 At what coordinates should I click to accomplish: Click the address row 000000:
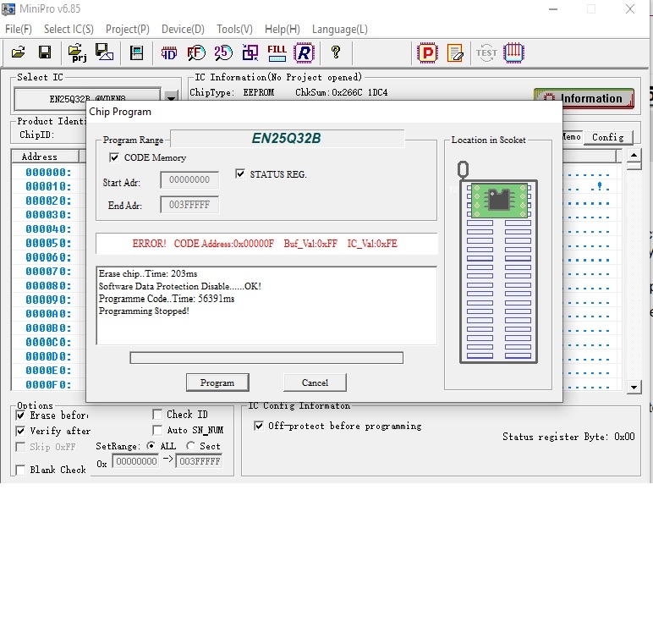click(x=48, y=172)
